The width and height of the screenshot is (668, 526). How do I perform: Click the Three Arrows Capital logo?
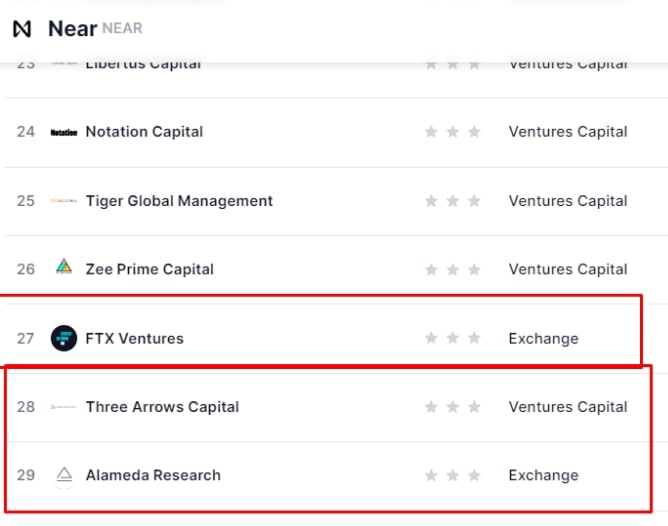pos(64,407)
